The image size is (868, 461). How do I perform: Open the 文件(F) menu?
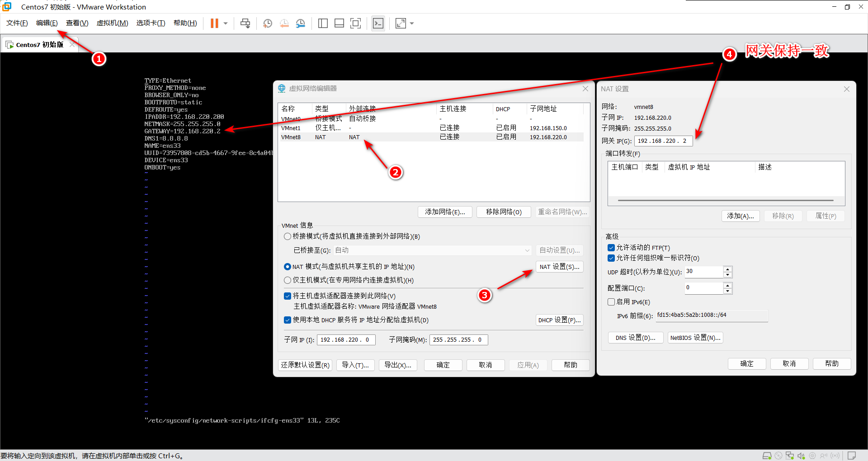(17, 23)
